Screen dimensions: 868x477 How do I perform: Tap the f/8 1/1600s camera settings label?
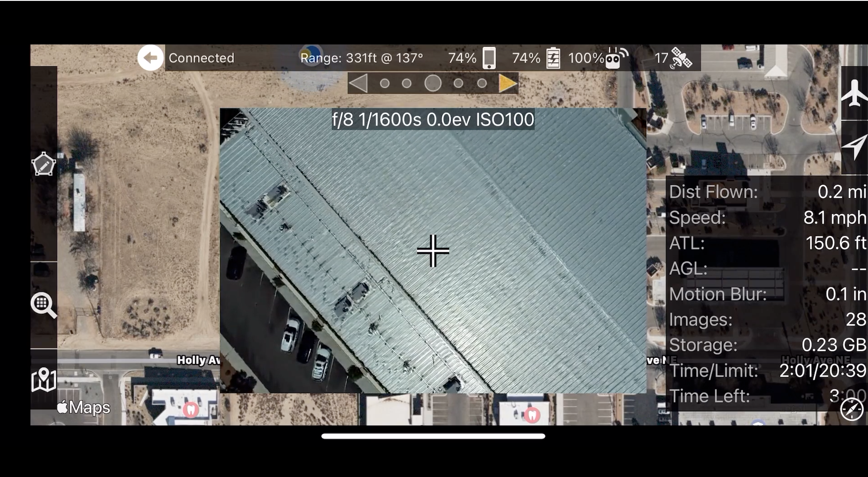pos(433,120)
